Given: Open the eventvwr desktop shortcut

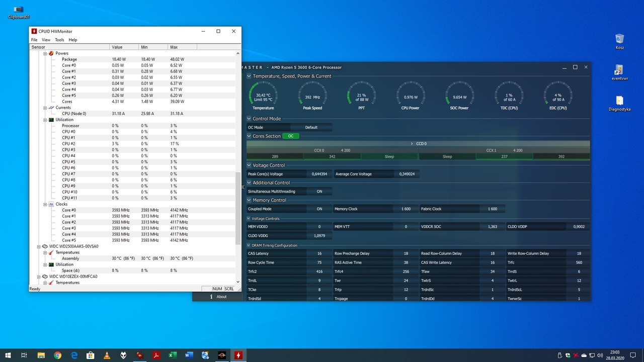Looking at the screenshot, I should coord(619,72).
